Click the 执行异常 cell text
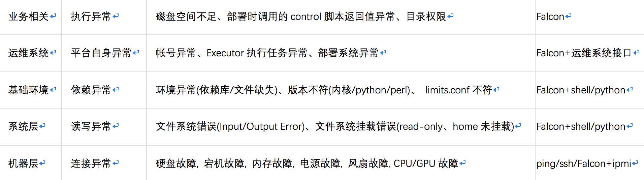This screenshot has height=180, width=644. [91, 16]
